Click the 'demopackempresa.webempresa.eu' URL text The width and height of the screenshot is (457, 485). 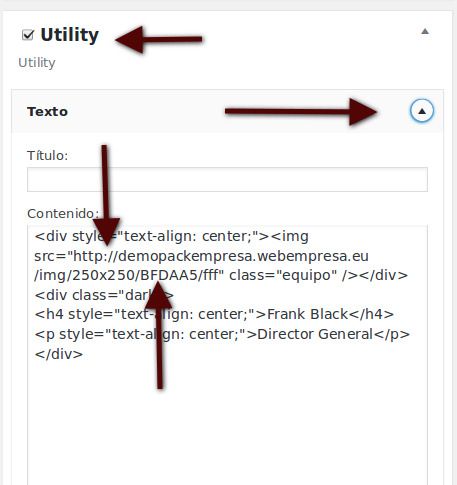[x=243, y=256]
